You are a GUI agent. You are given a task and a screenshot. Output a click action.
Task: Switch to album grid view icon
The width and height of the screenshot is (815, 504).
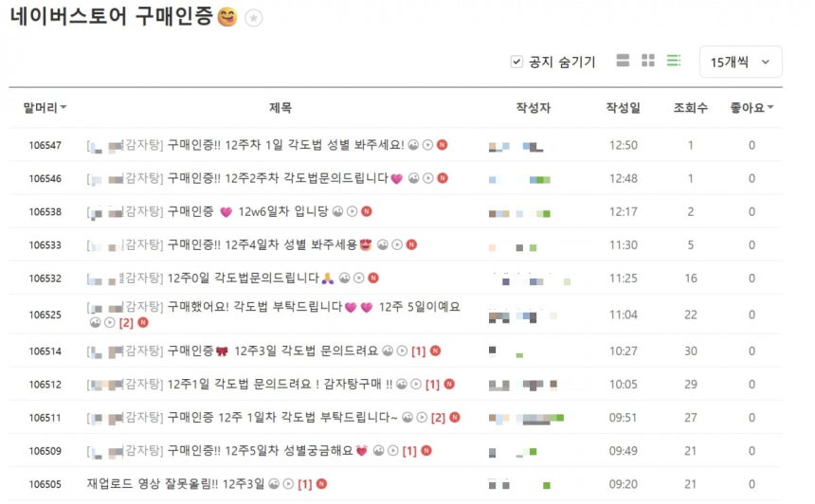tap(648, 61)
